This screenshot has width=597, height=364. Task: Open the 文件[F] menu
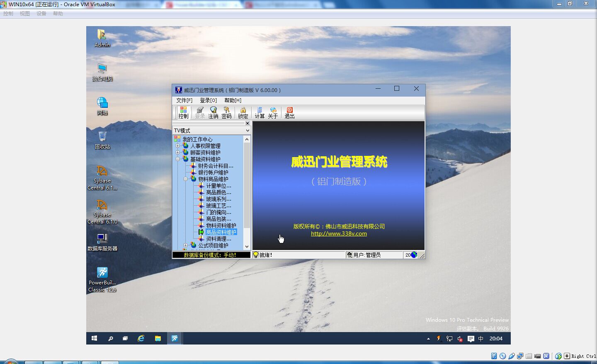click(184, 100)
